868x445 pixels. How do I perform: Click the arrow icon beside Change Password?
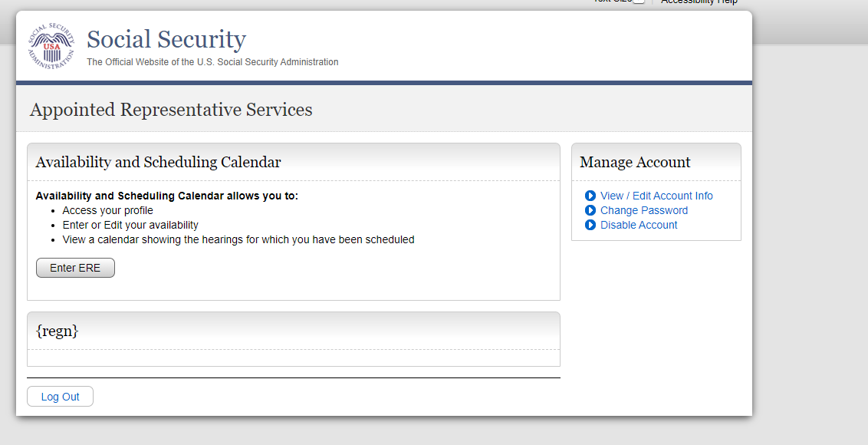[x=590, y=210]
